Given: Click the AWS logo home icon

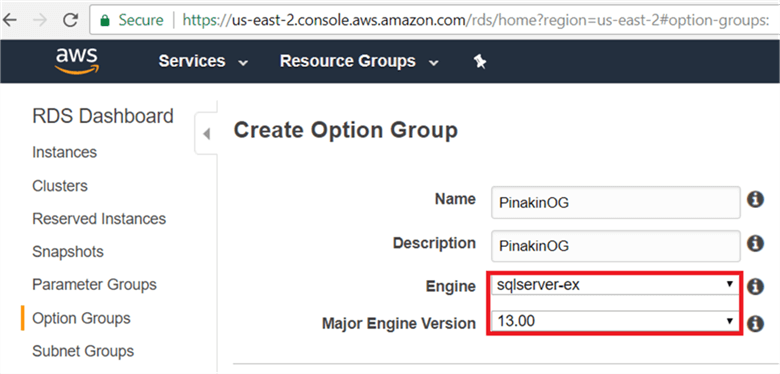Looking at the screenshot, I should tap(77, 61).
